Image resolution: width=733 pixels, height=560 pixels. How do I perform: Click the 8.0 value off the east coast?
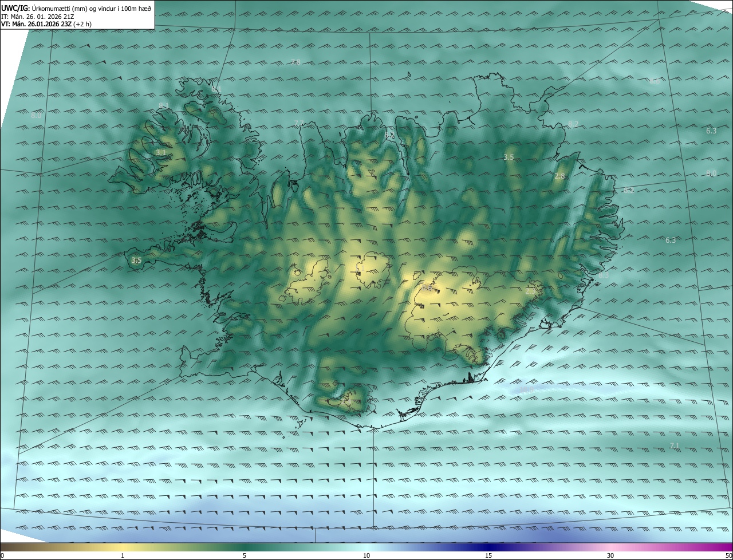pos(711,173)
